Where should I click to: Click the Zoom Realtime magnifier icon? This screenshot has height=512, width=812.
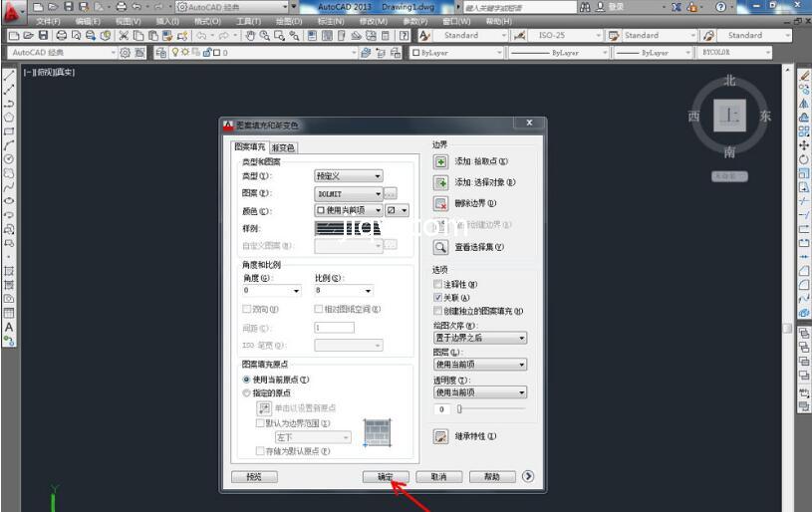pyautogui.click(x=265, y=35)
